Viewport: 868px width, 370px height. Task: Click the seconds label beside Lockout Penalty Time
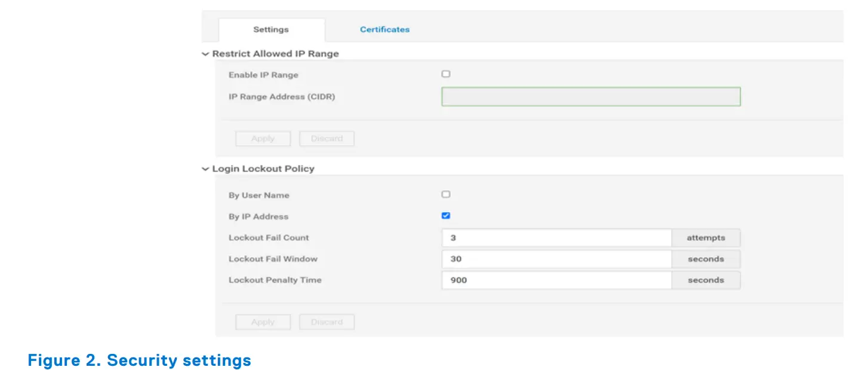click(x=706, y=280)
